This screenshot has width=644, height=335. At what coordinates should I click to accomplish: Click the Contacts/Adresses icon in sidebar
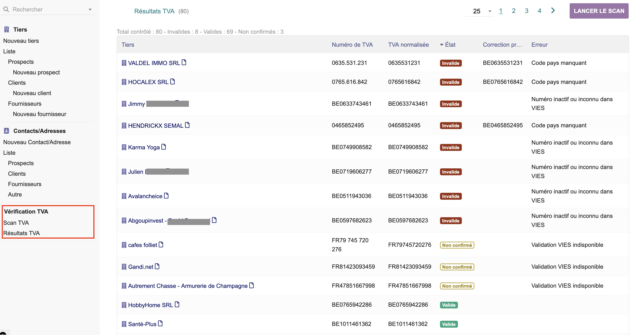coord(6,131)
